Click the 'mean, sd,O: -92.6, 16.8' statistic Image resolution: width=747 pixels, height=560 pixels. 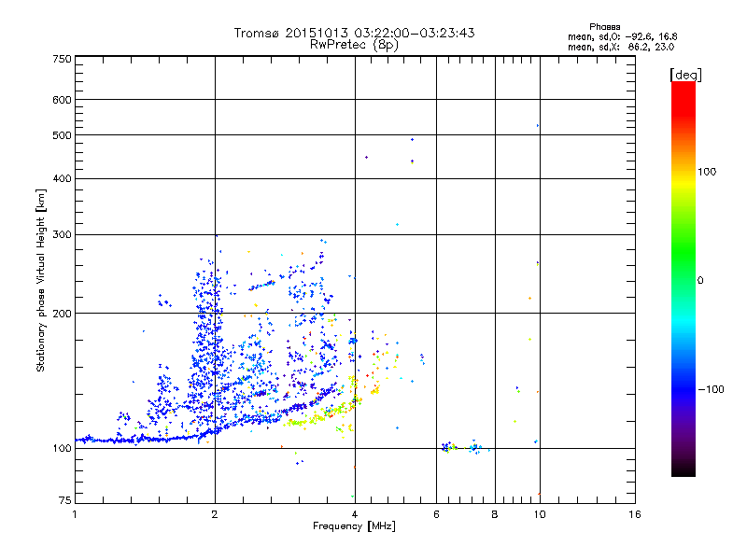coord(622,36)
